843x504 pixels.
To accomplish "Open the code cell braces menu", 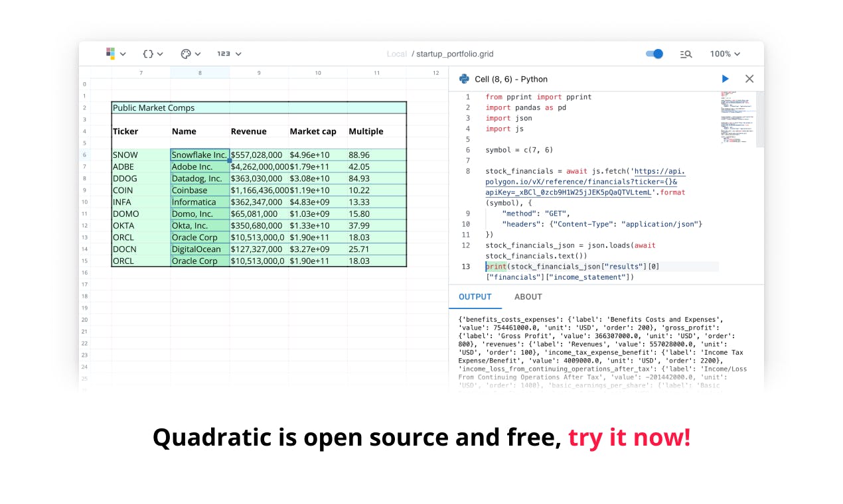I will [153, 54].
